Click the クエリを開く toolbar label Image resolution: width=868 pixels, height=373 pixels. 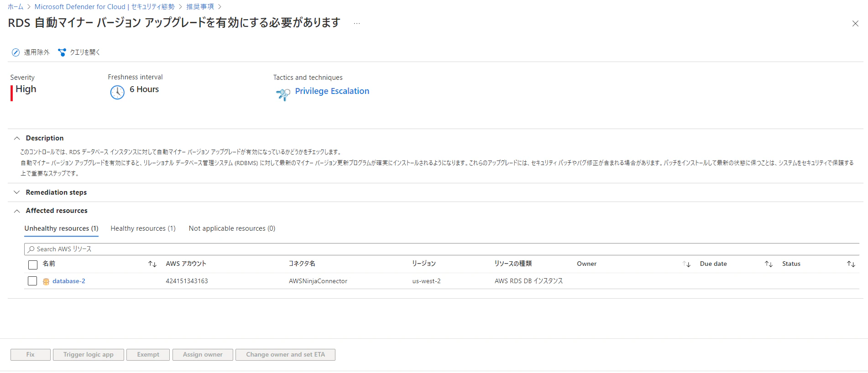tap(85, 52)
